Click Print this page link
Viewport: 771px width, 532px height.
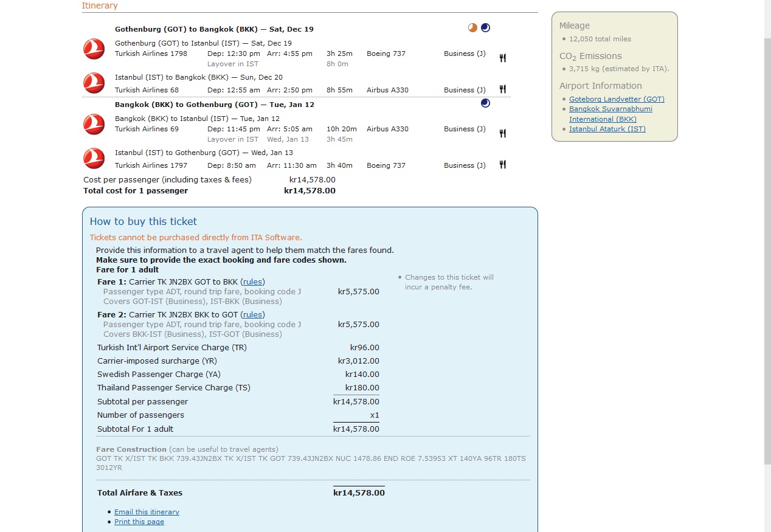pyautogui.click(x=139, y=522)
